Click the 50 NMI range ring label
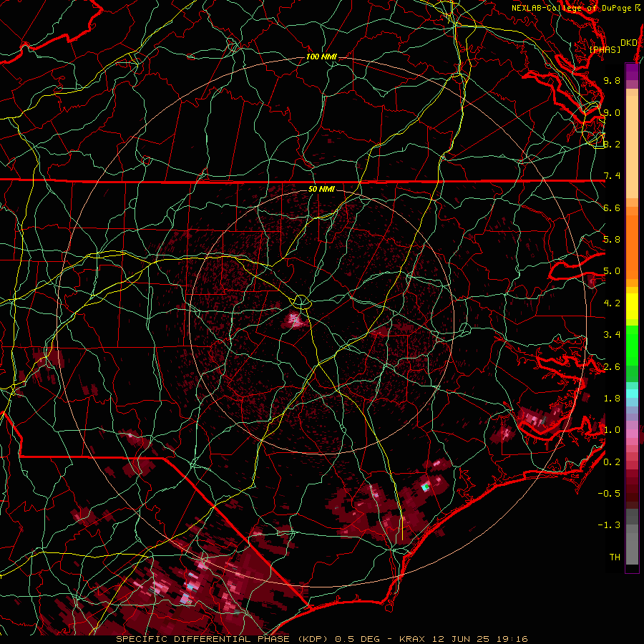The width and height of the screenshot is (644, 644). tap(321, 189)
